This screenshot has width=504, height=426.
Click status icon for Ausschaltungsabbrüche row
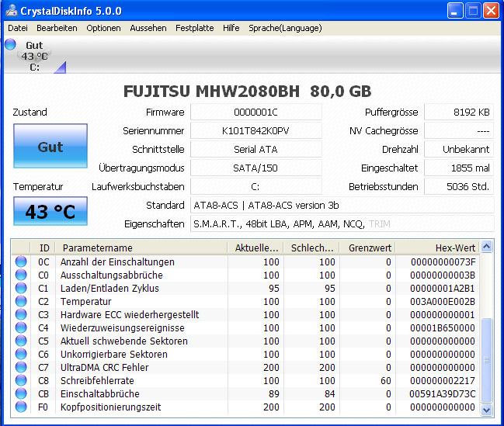(x=21, y=275)
